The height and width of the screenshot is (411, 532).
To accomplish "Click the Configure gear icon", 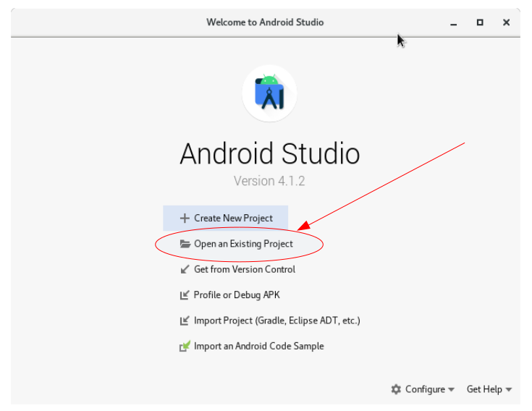I will 396,389.
